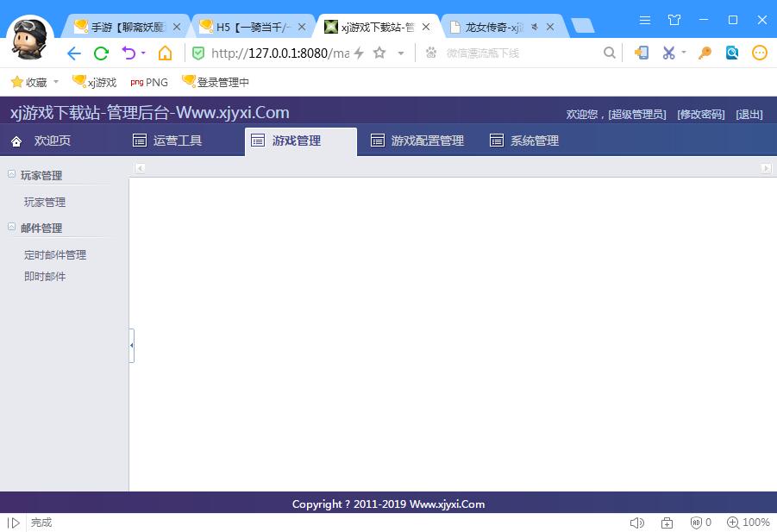Bookmark the page with the star icon
The width and height of the screenshot is (777, 532).
[379, 53]
